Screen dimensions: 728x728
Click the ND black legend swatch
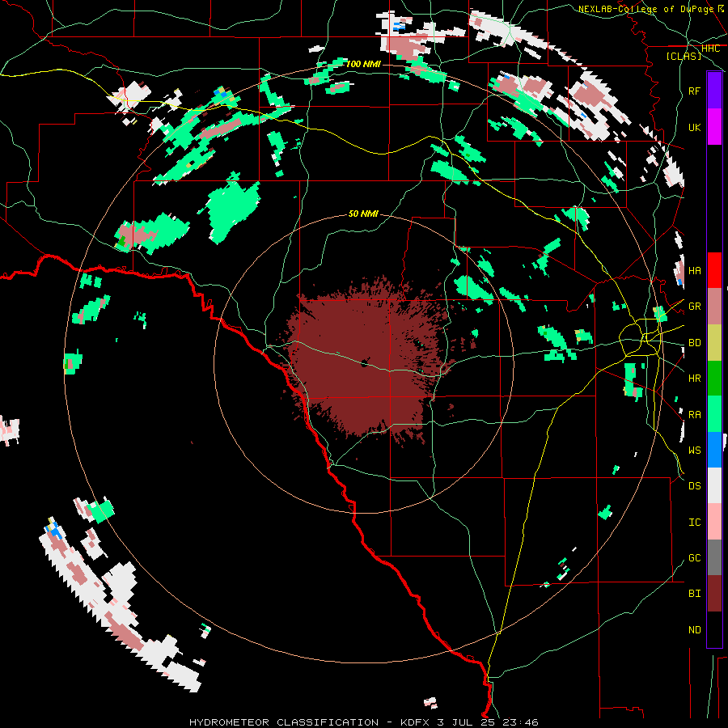point(714,629)
